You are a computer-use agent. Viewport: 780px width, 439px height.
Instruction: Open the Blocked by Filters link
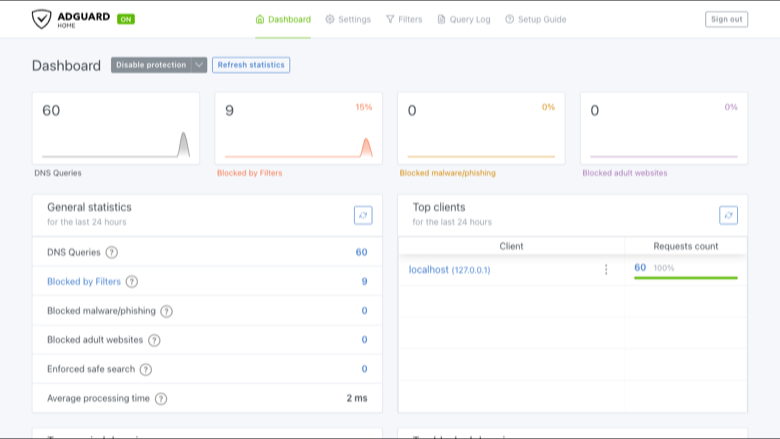pyautogui.click(x=84, y=282)
